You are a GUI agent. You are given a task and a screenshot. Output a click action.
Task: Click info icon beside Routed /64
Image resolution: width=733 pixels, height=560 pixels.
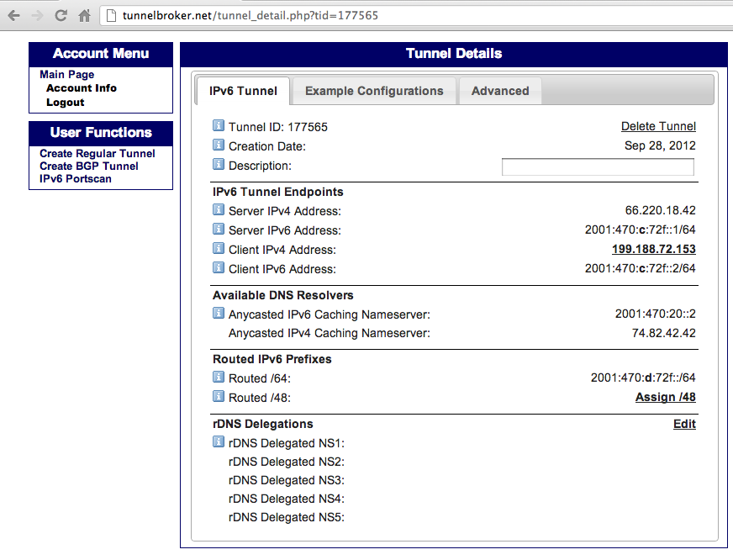pyautogui.click(x=219, y=378)
